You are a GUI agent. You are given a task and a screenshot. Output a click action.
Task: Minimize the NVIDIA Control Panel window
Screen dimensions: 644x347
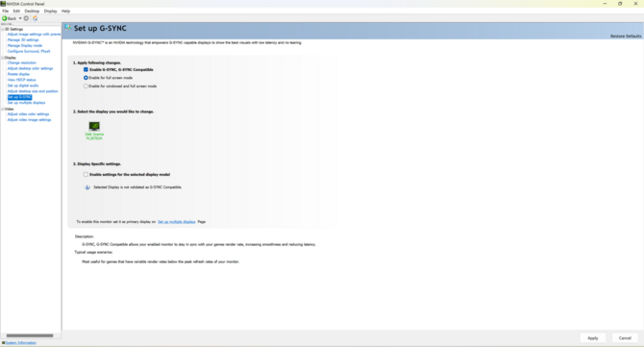pos(605,4)
